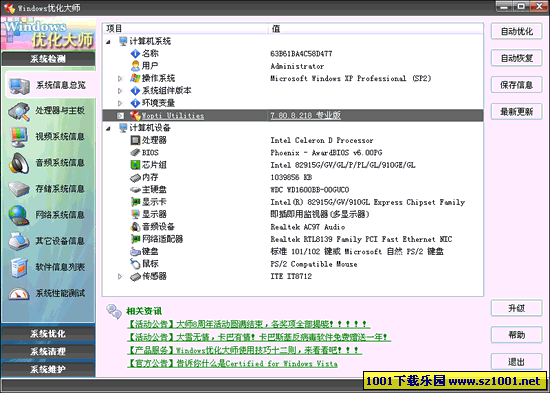Open the 大雪无情 卡巴有情 link
Image resolution: width=550 pixels, height=393 pixels.
(259, 337)
